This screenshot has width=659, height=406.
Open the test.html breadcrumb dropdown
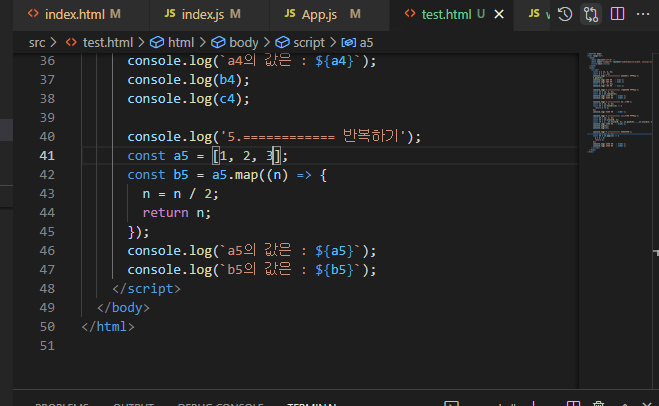tap(100, 42)
